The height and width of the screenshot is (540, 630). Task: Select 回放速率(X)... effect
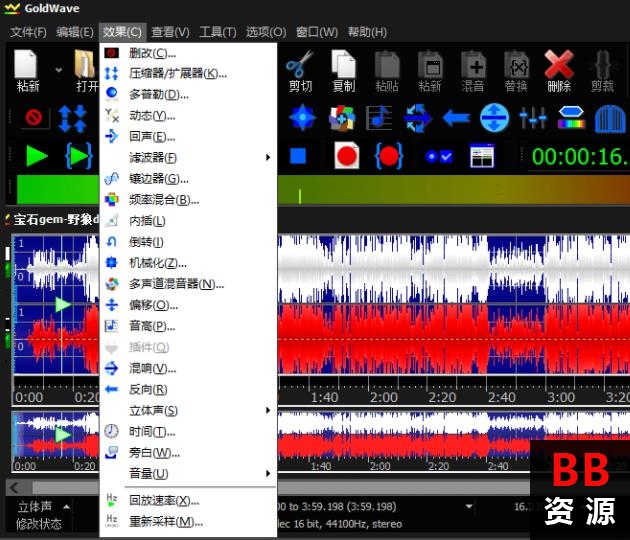point(188,501)
